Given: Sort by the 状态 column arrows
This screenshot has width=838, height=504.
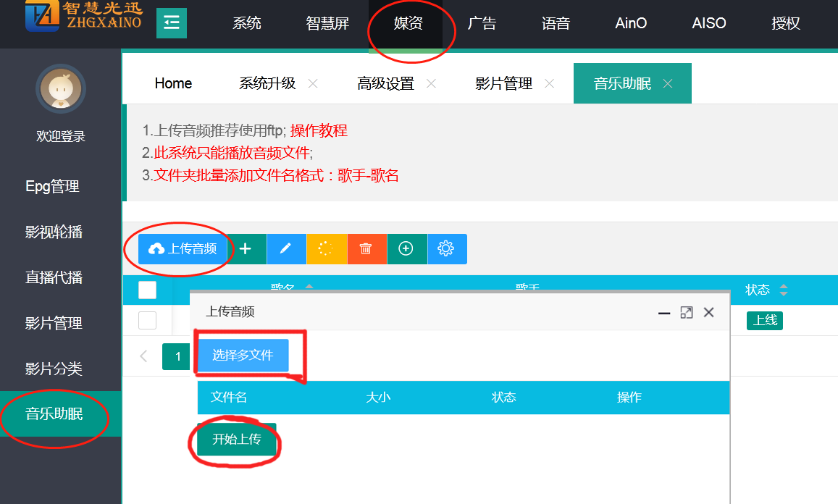Looking at the screenshot, I should tap(783, 290).
